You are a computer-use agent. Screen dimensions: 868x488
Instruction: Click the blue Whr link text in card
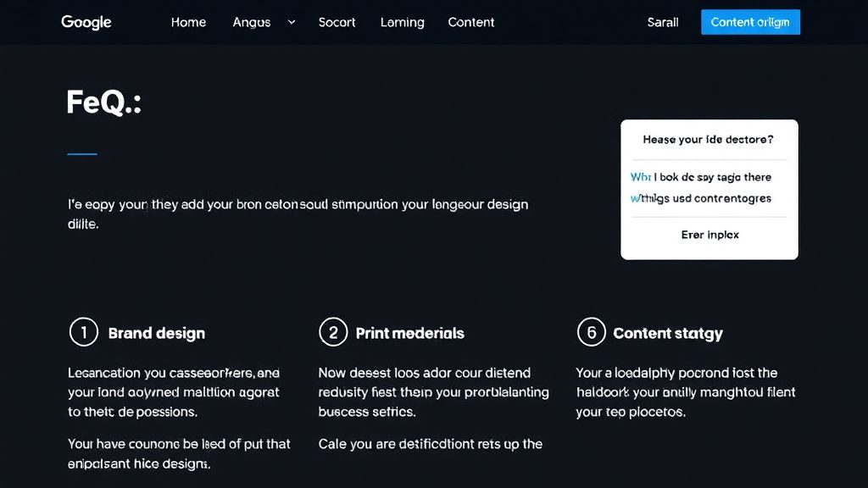[x=641, y=177]
